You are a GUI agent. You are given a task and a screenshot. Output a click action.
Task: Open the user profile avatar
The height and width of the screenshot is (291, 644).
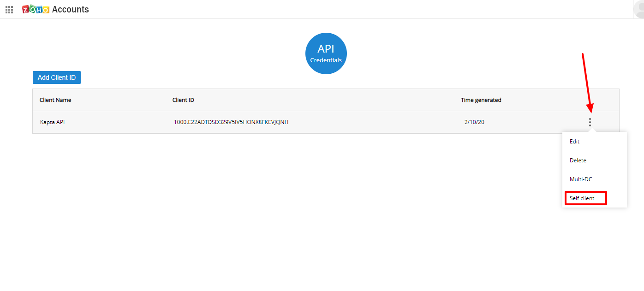[x=639, y=9]
